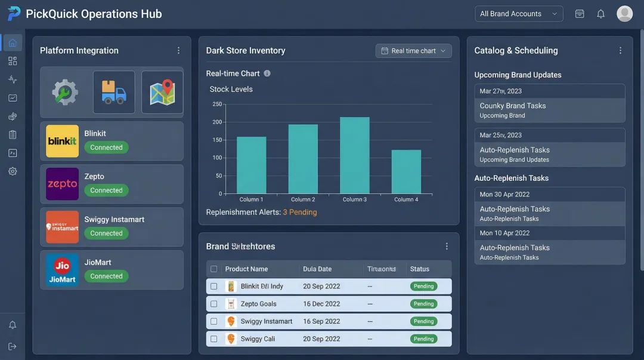Screen dimensions: 644x360
Task: Select the Zepto Goals table checkbox
Action: coord(214,303)
